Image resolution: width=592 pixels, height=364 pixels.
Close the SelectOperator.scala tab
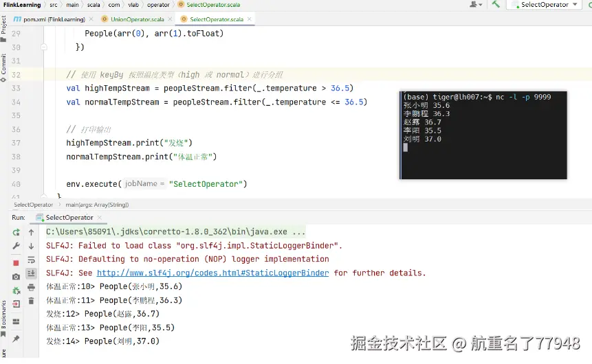pos(249,19)
